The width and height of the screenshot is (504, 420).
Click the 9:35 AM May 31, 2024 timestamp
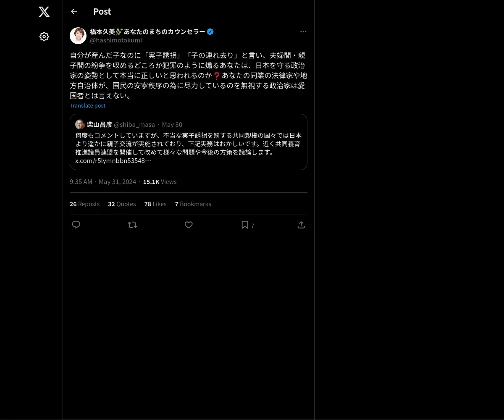[103, 181]
